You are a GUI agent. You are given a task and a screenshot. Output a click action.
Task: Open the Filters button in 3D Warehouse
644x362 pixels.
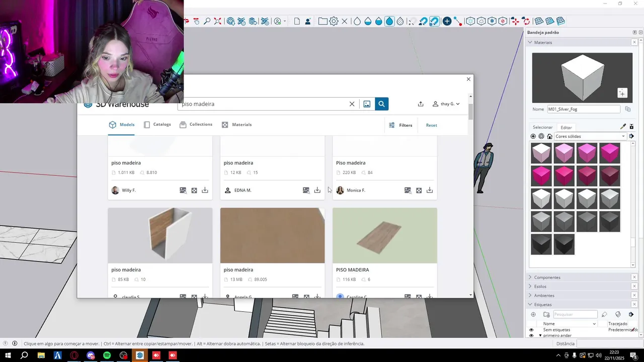400,125
